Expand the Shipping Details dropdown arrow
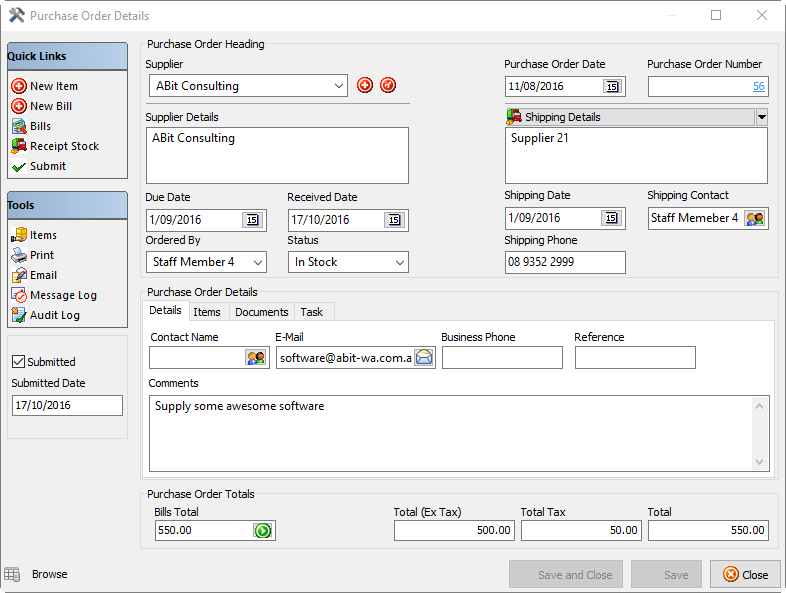Screen dimensions: 786x593 pyautogui.click(x=762, y=117)
